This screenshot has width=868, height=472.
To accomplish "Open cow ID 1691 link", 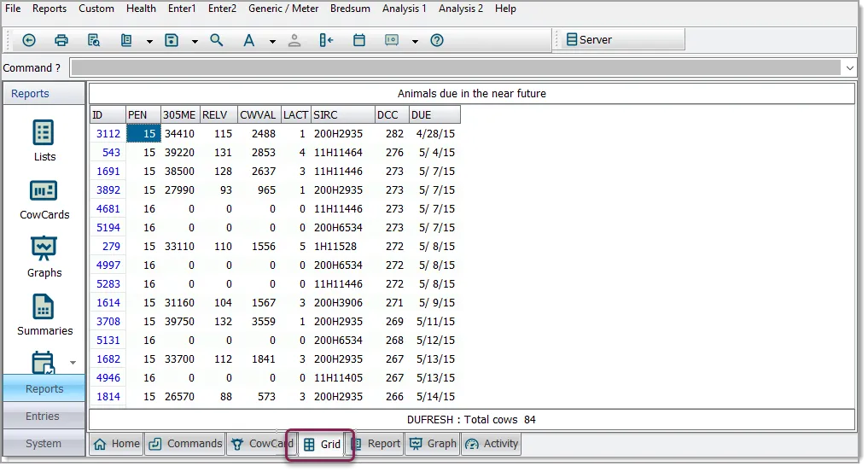I will [108, 172].
